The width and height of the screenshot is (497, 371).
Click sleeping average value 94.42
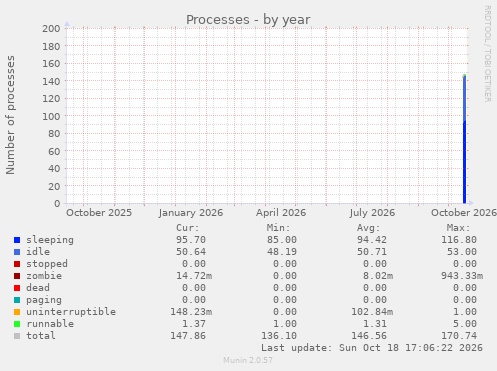[372, 240]
